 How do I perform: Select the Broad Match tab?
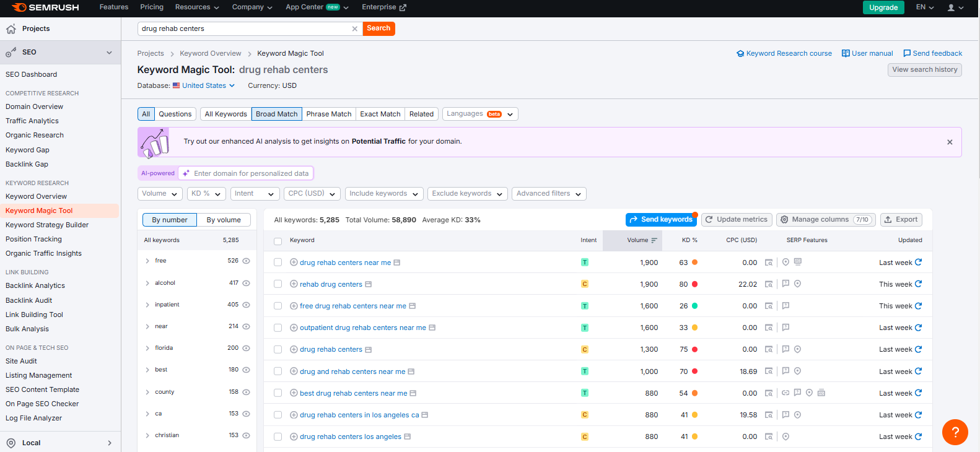276,114
